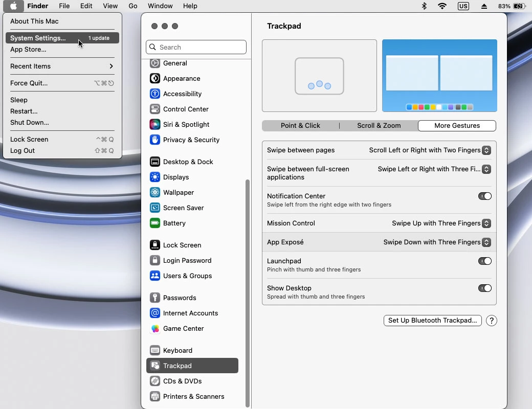Open Privacy & Security hand icon
Viewport: 532px width, 409px height.
click(154, 140)
